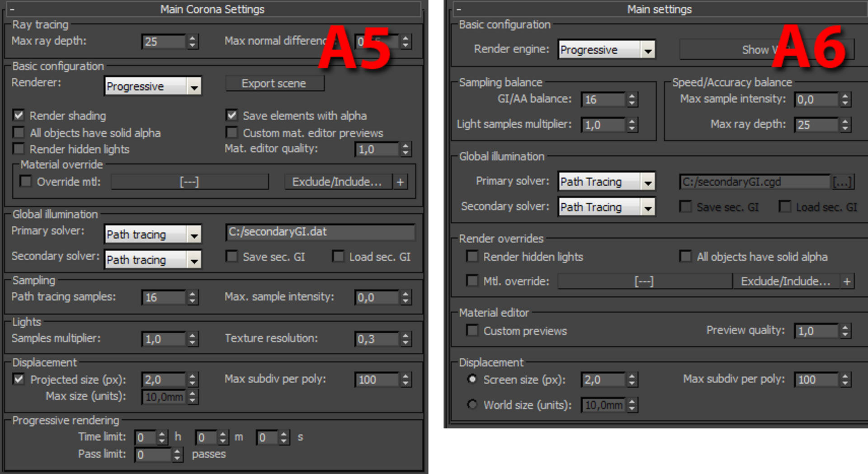Enable the Mtl. override checkbox in A6

[x=472, y=281]
